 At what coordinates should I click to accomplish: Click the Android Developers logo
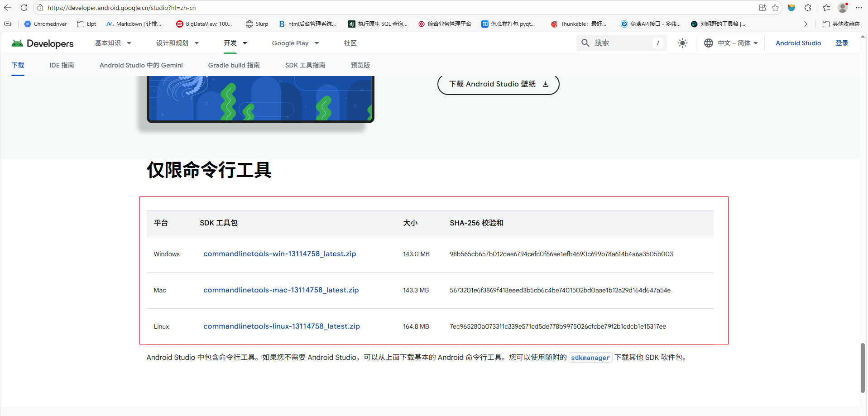pyautogui.click(x=43, y=43)
